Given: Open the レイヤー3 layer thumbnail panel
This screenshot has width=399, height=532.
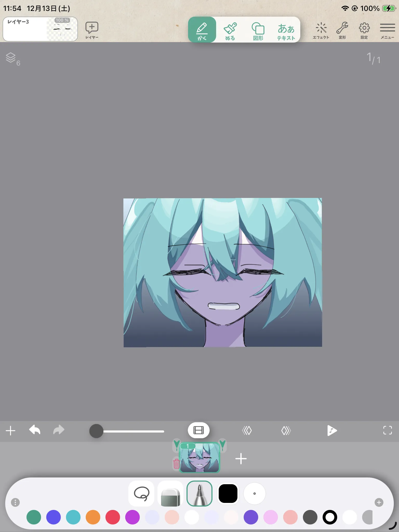Looking at the screenshot, I should pyautogui.click(x=40, y=29).
